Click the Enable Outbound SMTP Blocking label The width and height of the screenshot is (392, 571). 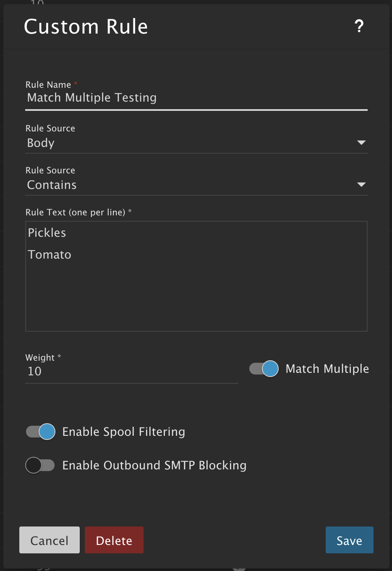[x=154, y=465]
